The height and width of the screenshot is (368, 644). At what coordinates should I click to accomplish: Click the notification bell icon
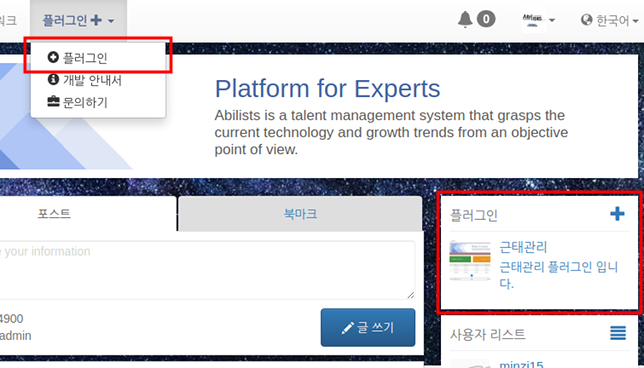click(465, 19)
